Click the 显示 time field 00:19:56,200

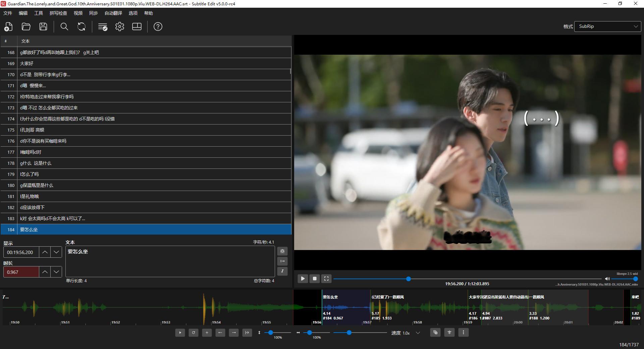pos(21,252)
